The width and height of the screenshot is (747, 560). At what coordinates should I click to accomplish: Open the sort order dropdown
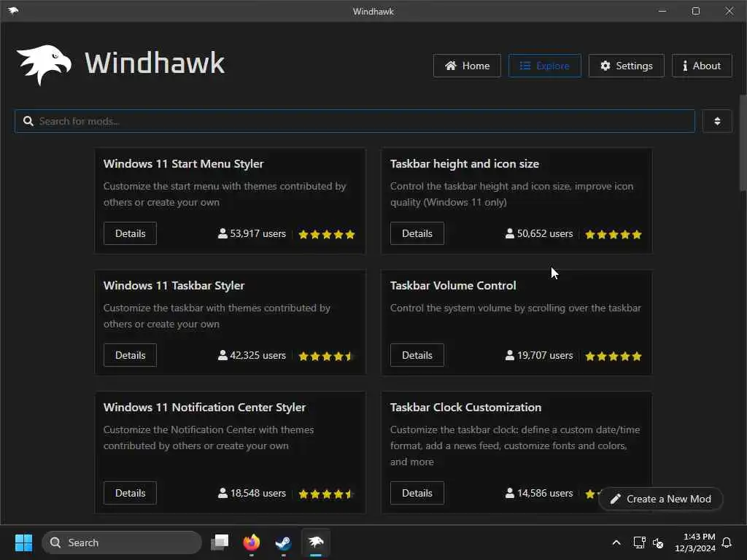717,121
